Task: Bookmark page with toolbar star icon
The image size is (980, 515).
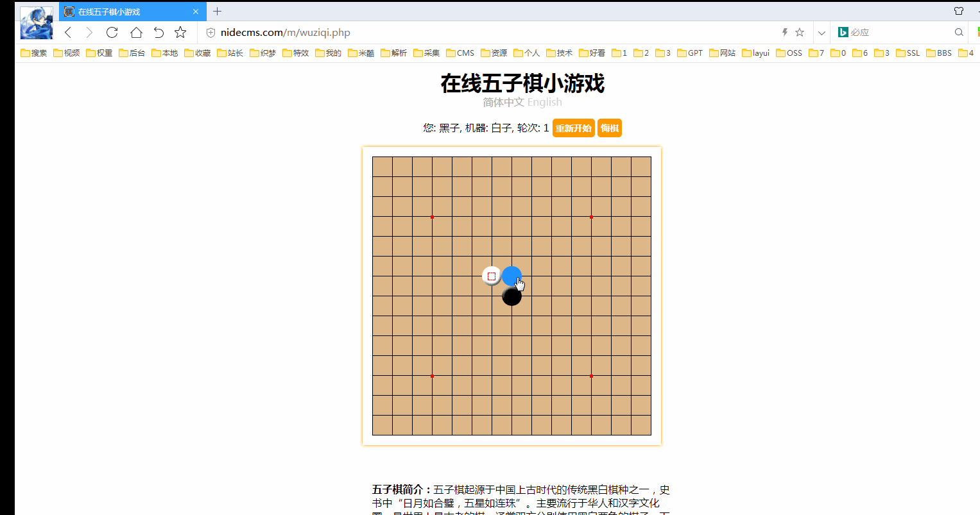Action: [x=180, y=33]
